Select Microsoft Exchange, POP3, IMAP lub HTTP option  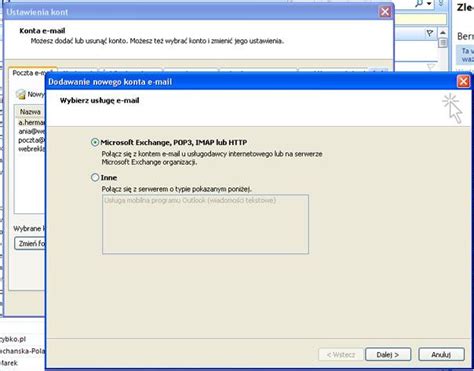pyautogui.click(x=95, y=142)
